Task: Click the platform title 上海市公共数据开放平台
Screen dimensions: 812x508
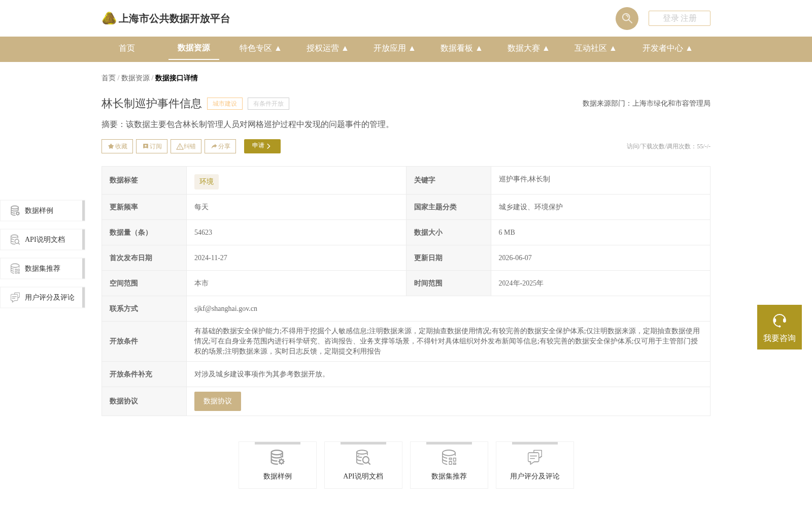Action: pyautogui.click(x=174, y=19)
